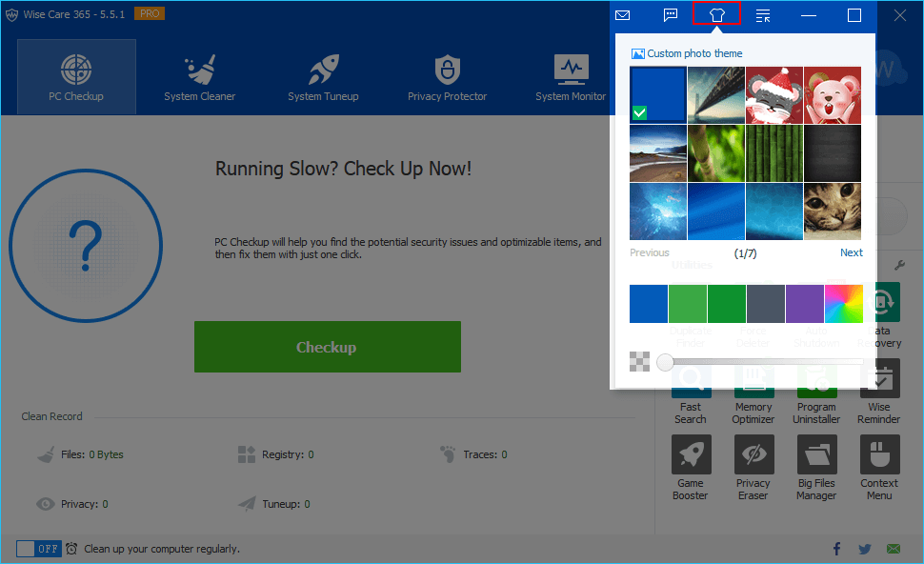This screenshot has height=564, width=924.
Task: Select the dark black texture theme
Action: [x=832, y=152]
